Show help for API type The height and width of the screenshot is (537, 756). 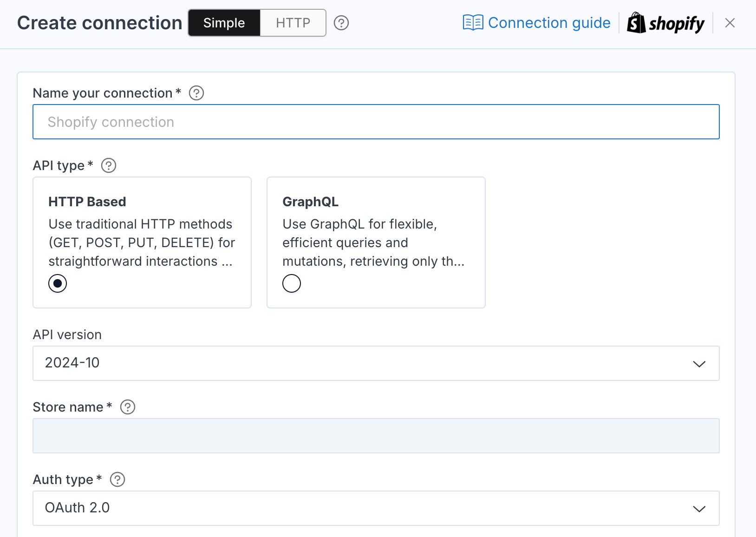click(x=109, y=165)
